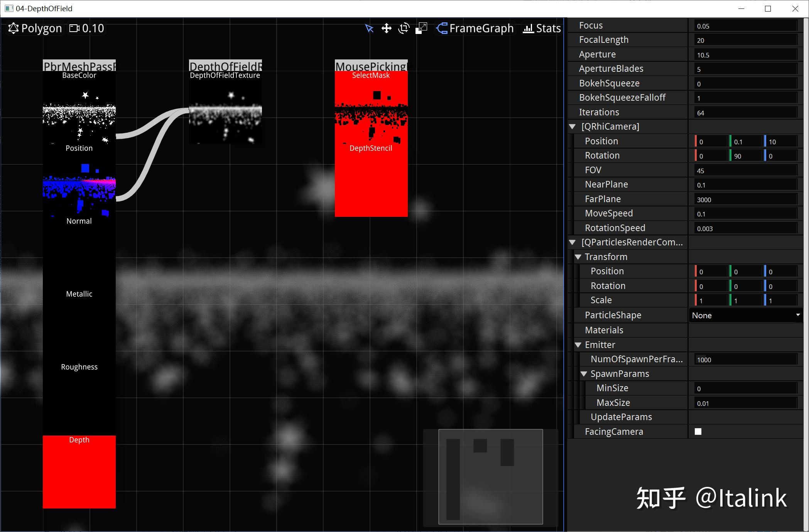This screenshot has width=809, height=532.
Task: Click the Roughness output label
Action: 79,367
